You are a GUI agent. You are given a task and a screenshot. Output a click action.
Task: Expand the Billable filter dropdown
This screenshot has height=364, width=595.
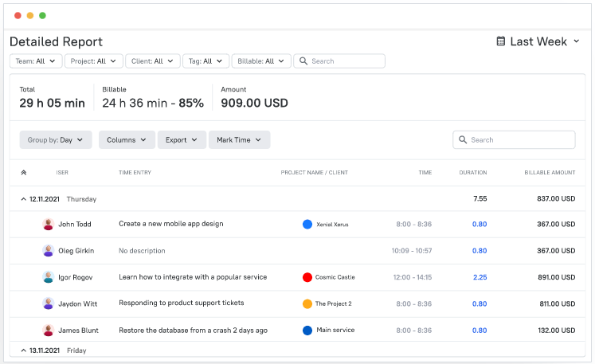tap(261, 61)
